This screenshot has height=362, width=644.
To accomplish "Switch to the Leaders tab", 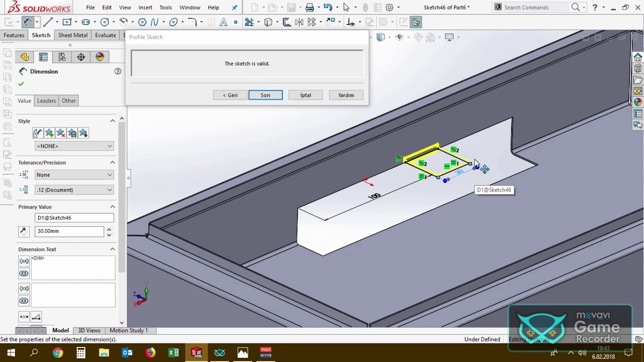I will [x=46, y=101].
